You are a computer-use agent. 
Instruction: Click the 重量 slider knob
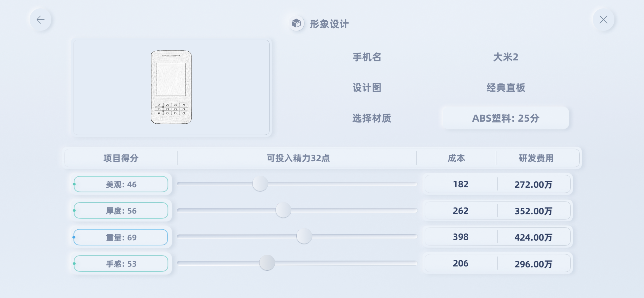pos(304,236)
